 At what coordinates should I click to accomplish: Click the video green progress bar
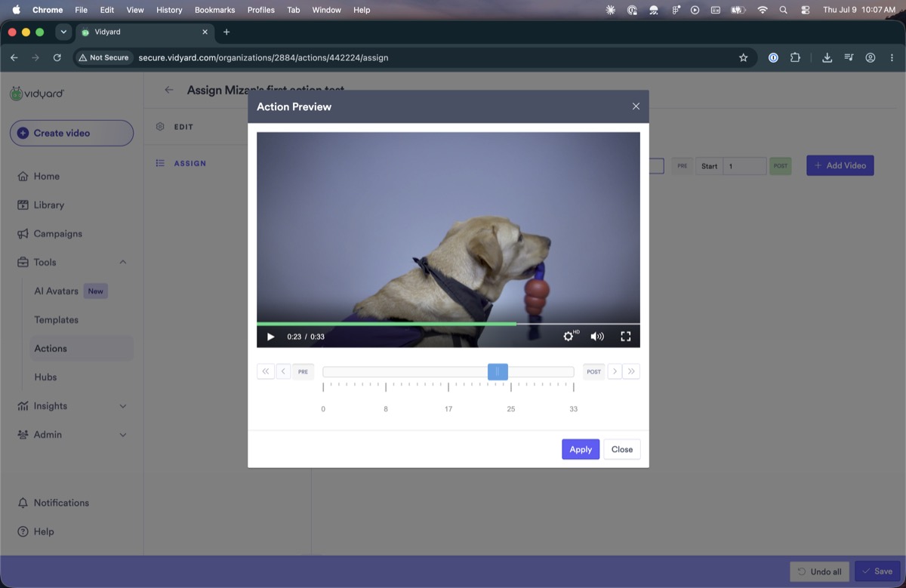(x=387, y=324)
